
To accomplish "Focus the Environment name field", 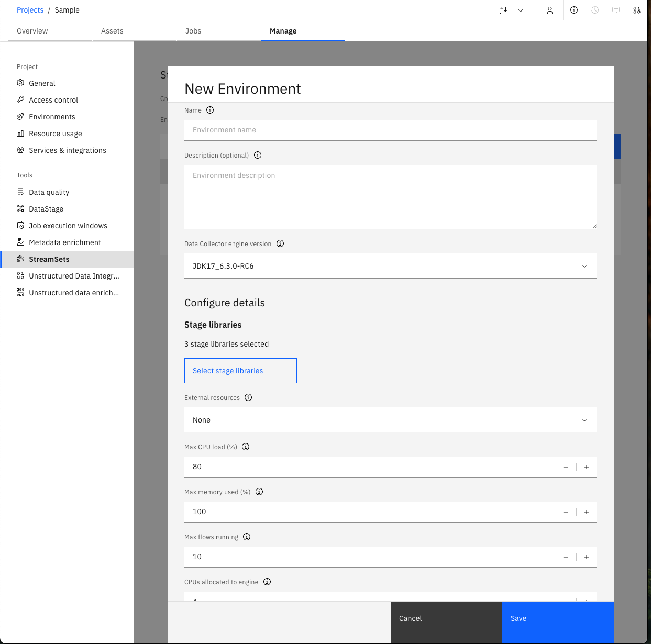I will (x=391, y=130).
